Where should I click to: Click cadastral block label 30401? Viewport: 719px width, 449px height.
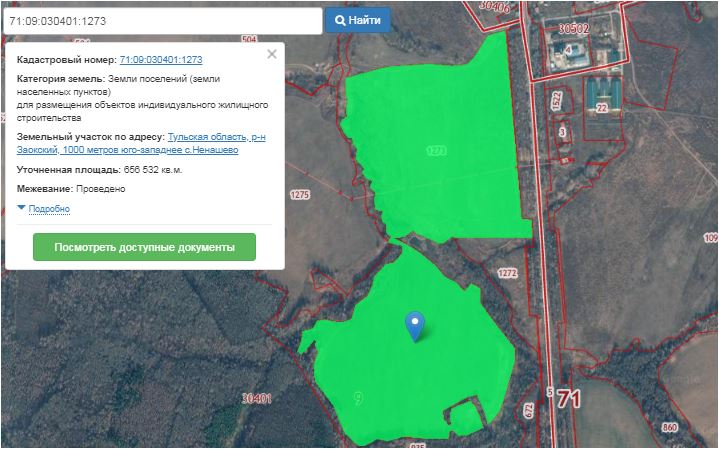257,398
